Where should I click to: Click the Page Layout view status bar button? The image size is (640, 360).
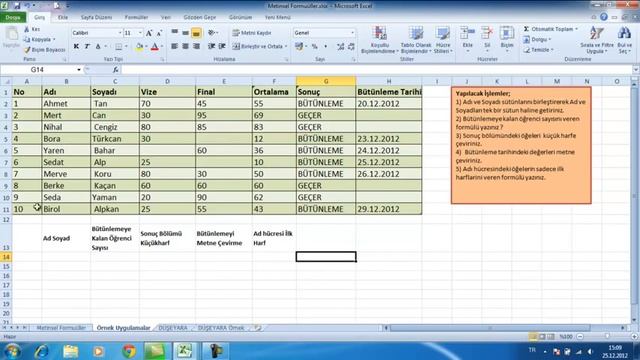pos(542,337)
